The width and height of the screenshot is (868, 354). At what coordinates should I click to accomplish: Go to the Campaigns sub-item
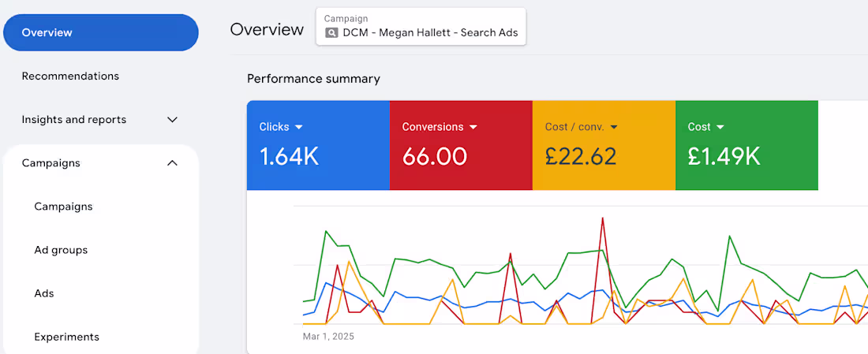click(x=63, y=207)
